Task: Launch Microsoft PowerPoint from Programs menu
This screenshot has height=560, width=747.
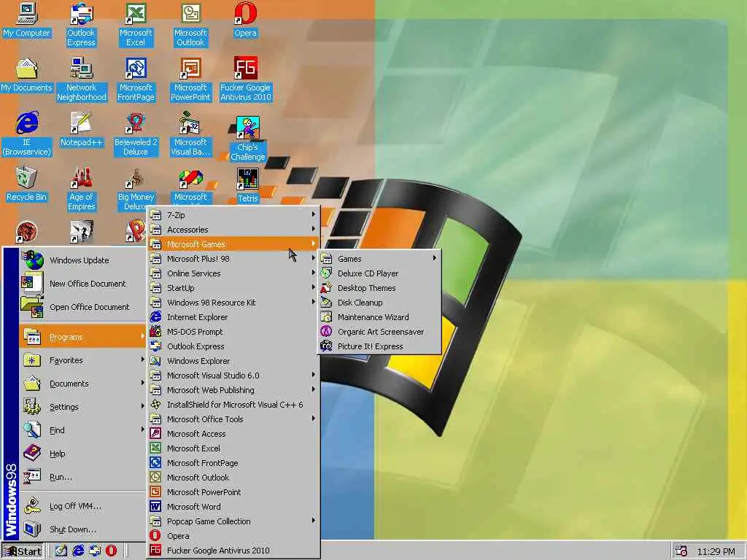Action: [233, 492]
